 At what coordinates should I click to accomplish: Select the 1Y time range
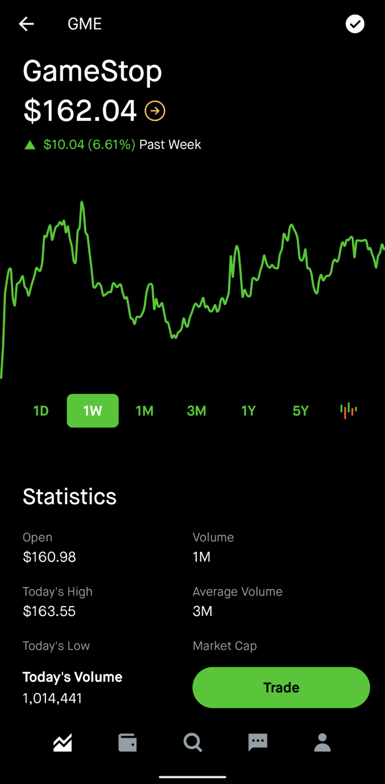248,411
